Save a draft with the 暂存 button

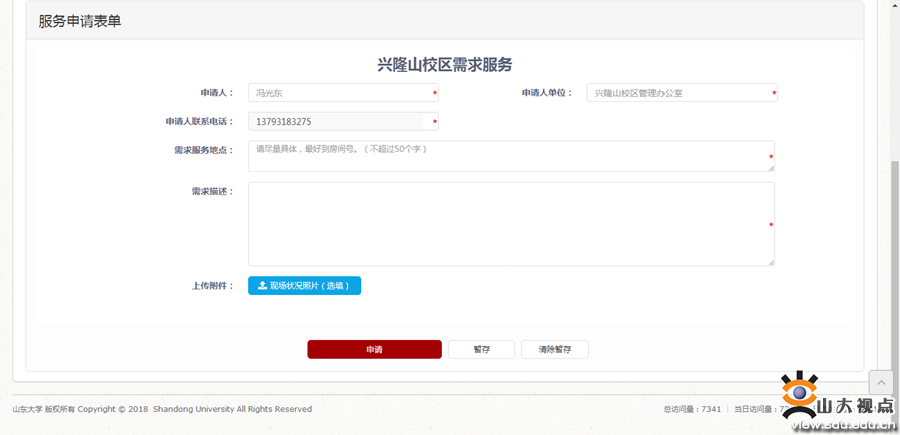pos(481,350)
